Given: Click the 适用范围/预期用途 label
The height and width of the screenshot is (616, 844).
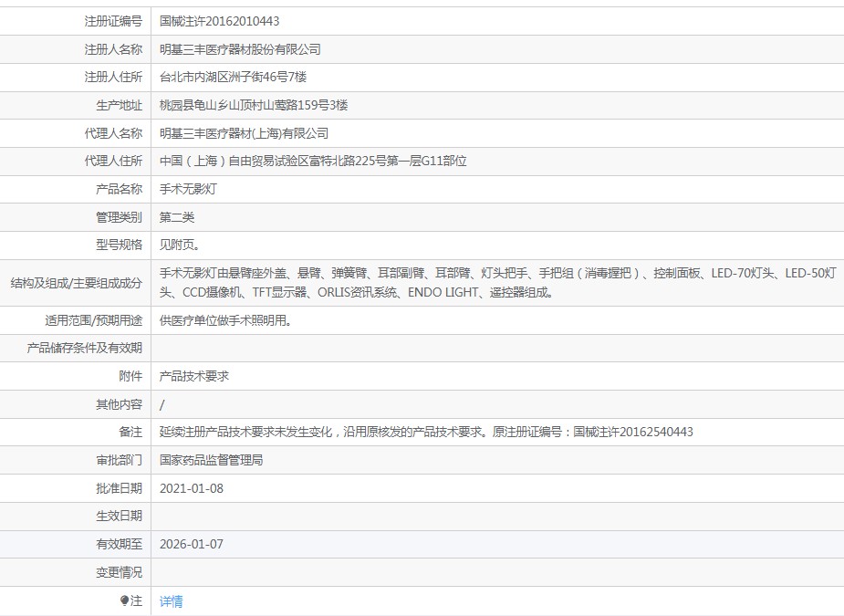Looking at the screenshot, I should coord(94,320).
